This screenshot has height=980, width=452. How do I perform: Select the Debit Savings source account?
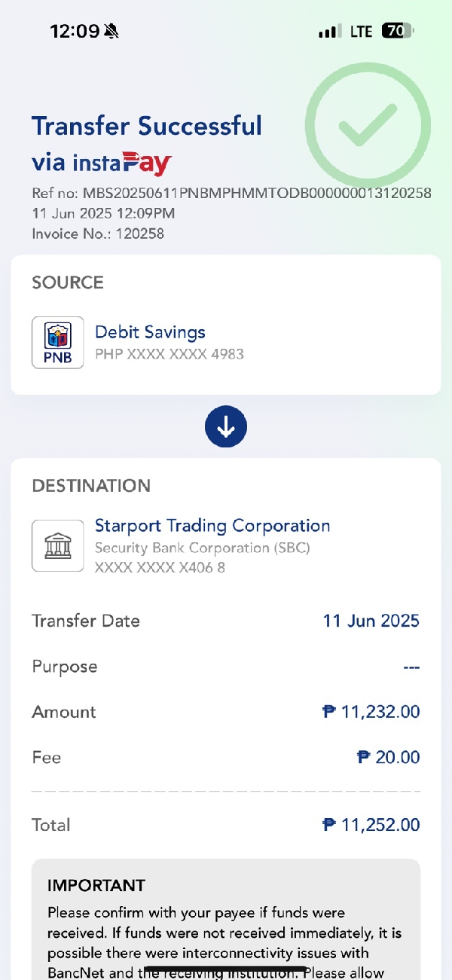tap(150, 332)
